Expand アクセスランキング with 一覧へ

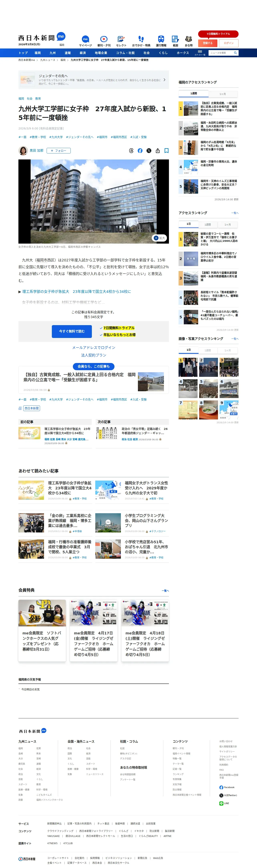(x=235, y=213)
